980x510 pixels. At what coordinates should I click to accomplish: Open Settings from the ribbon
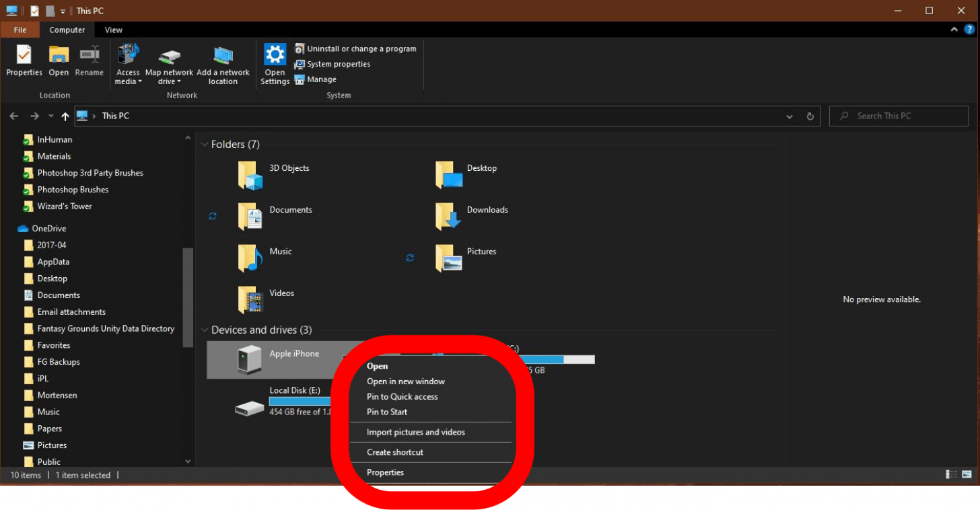tap(275, 65)
